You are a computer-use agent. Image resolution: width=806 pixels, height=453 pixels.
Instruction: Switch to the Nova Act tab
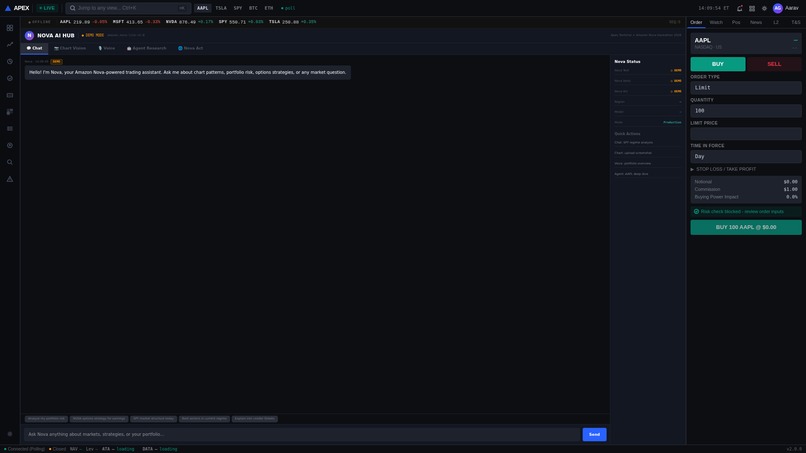[190, 48]
